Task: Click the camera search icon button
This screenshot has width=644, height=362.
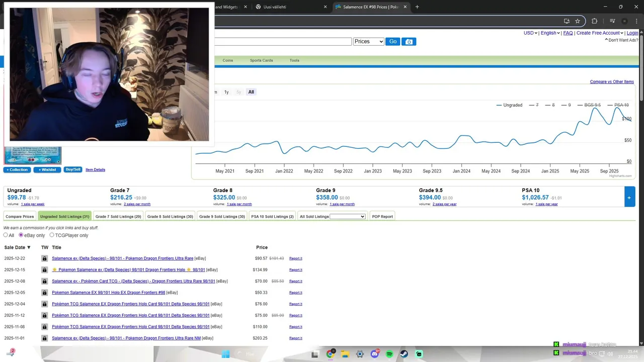Action: pyautogui.click(x=409, y=42)
